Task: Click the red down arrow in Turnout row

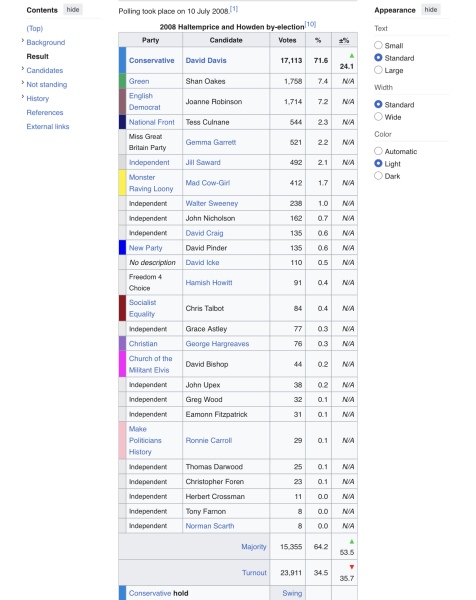Action: [x=352, y=567]
